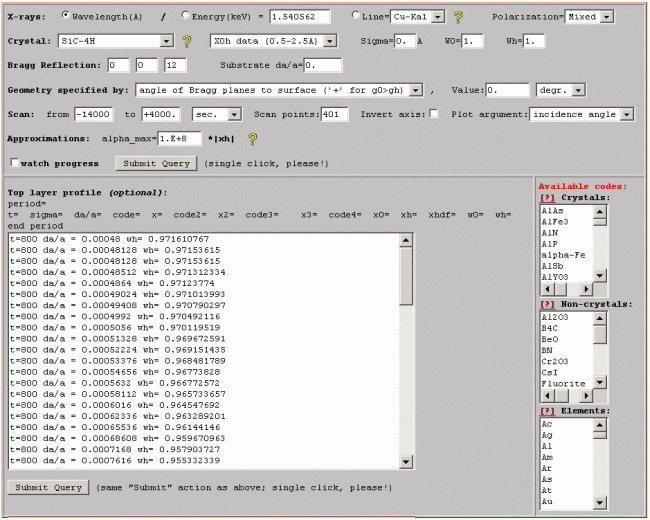Open the Non-crystals codes [?] help link
The width and height of the screenshot is (650, 520).
tap(547, 304)
